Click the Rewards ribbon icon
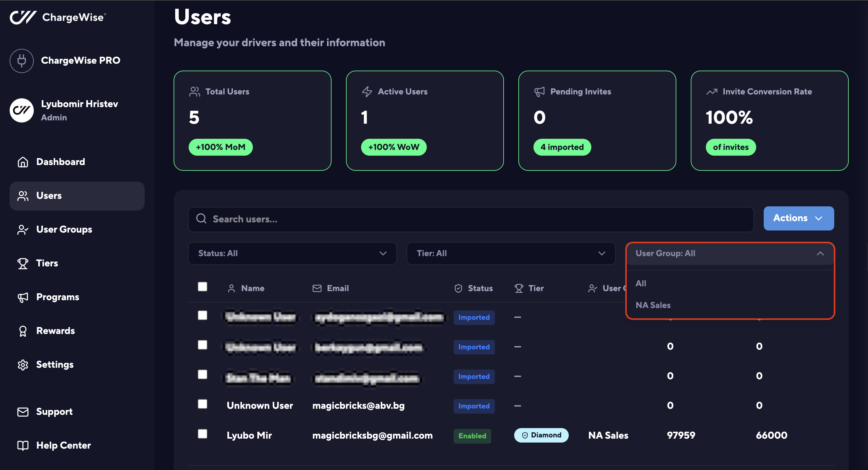Screen dimensions: 868x470 (23, 331)
